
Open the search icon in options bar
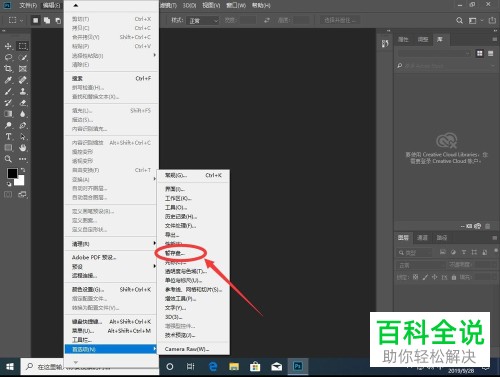(459, 21)
